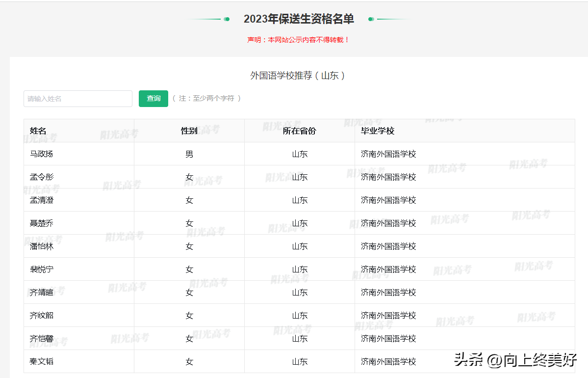Select the name 马政扬 in the table
588x378 pixels.
point(42,154)
